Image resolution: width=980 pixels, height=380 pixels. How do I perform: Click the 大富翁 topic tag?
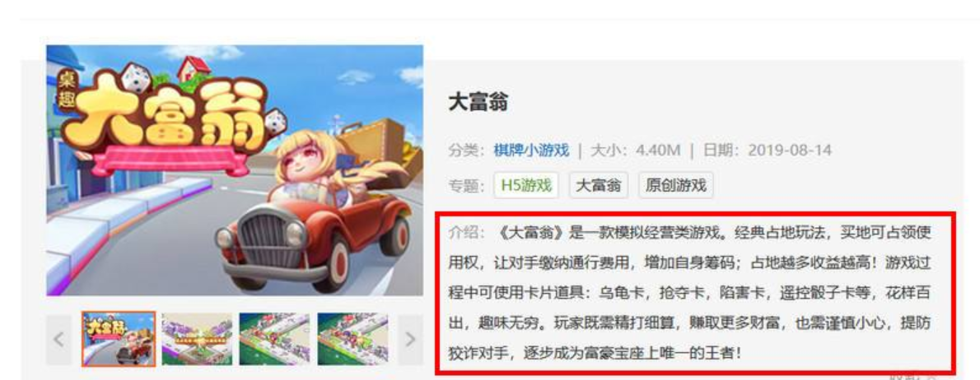coord(598,185)
